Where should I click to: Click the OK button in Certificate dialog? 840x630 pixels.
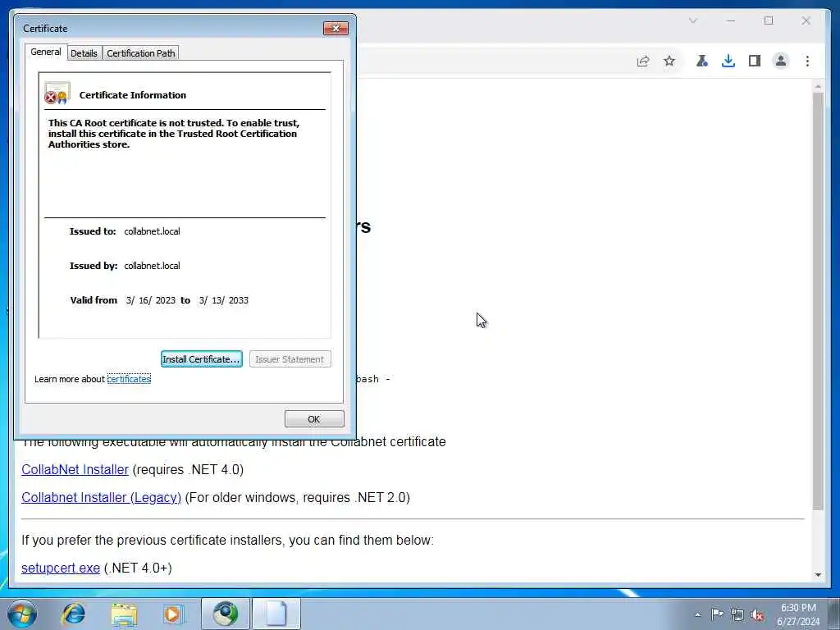(x=314, y=419)
